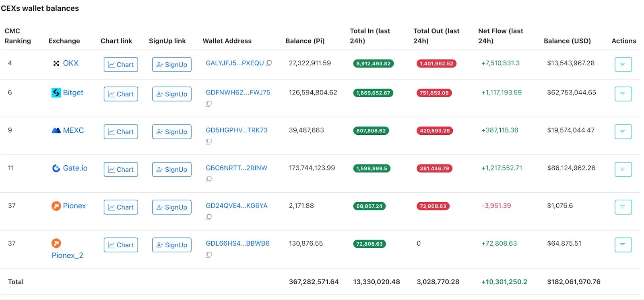The width and height of the screenshot is (644, 300).
Task: Click the Balance (Pi) column header
Action: (305, 41)
